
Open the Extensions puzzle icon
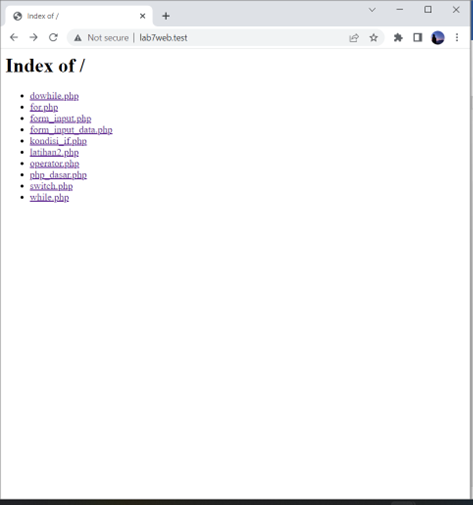point(398,38)
